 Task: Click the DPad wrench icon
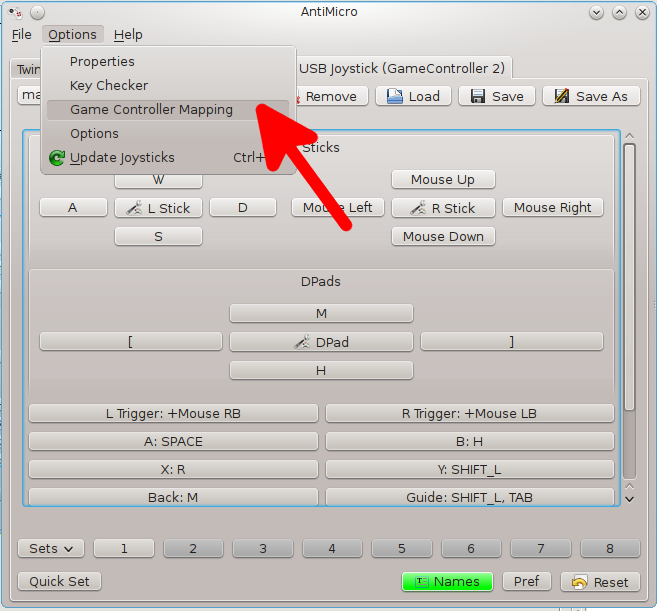coord(302,342)
